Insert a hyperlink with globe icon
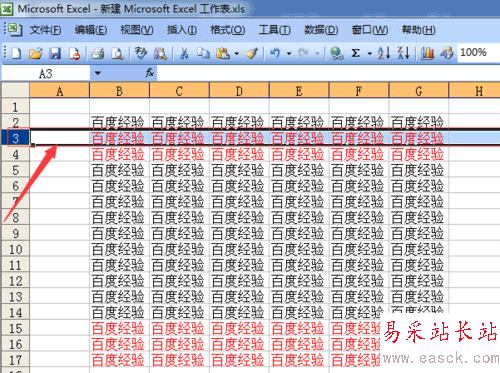This screenshot has width=500, height=373. [337, 53]
